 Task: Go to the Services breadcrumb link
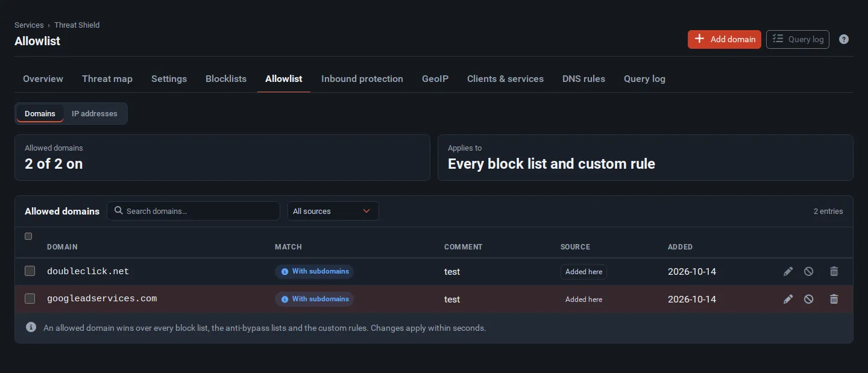click(x=29, y=25)
